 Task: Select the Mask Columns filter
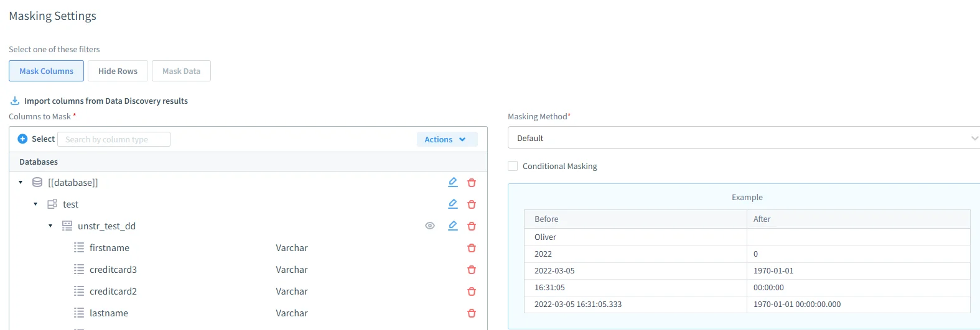pos(46,71)
